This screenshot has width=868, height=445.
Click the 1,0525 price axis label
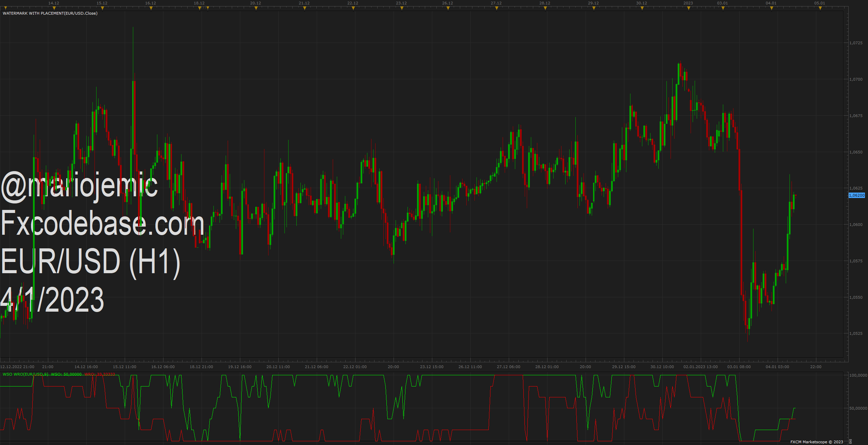tap(856, 333)
